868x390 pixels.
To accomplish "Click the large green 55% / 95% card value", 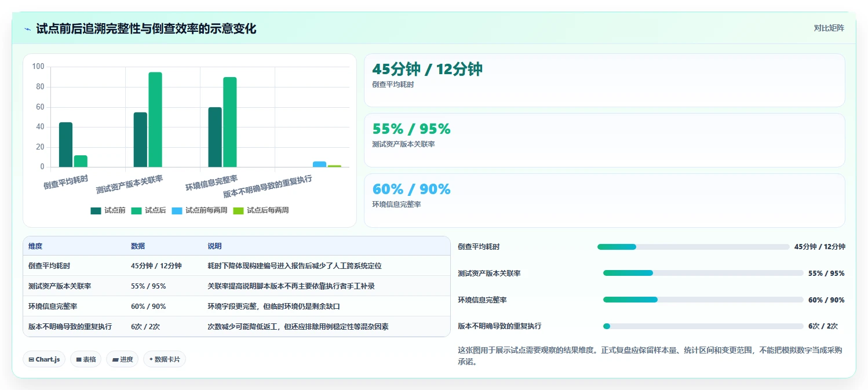I will (411, 129).
